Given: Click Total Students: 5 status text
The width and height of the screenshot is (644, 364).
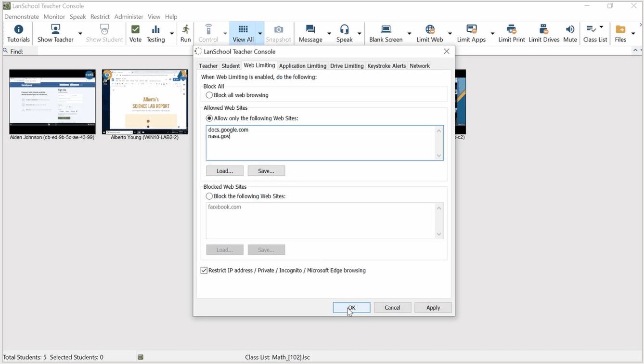Looking at the screenshot, I should [x=25, y=357].
